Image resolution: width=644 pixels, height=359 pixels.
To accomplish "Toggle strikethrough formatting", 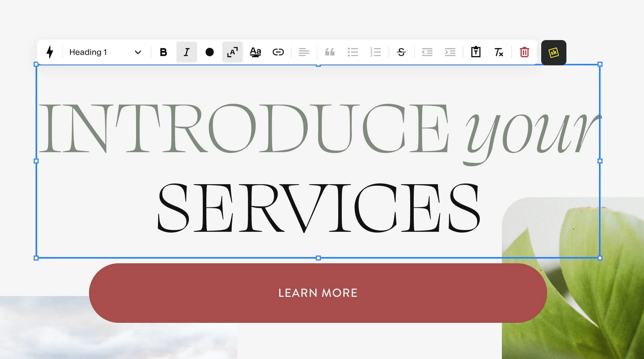I will click(401, 52).
